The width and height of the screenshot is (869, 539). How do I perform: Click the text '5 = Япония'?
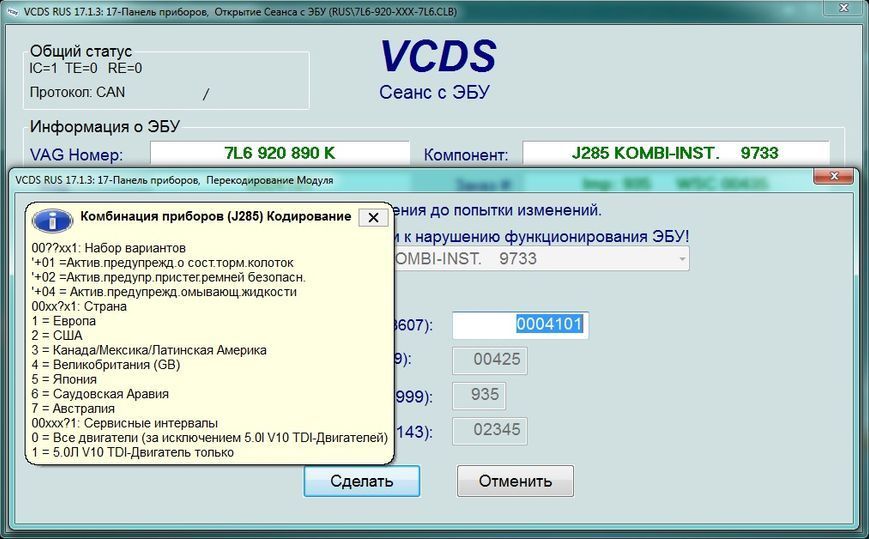[64, 379]
